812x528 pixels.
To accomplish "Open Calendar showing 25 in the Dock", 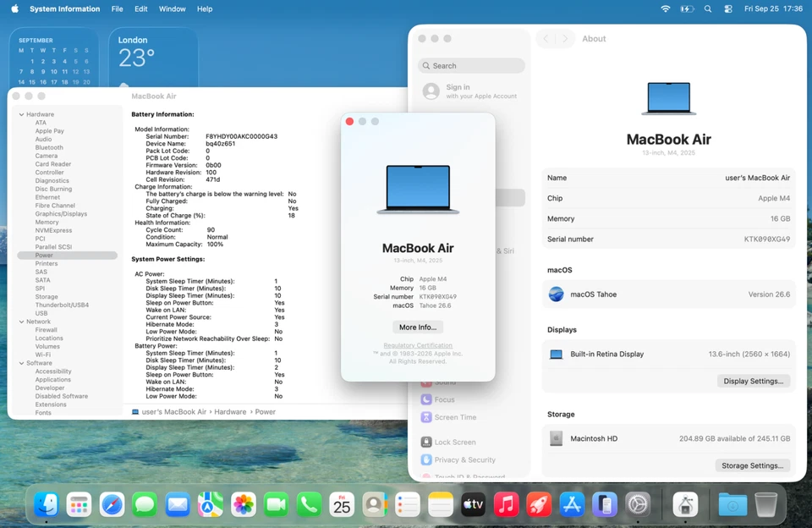I will point(342,504).
